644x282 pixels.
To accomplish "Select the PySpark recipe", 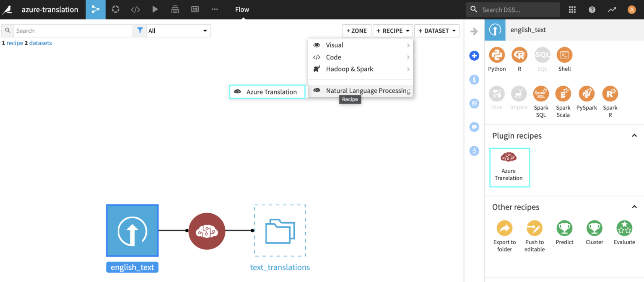I will 587,97.
